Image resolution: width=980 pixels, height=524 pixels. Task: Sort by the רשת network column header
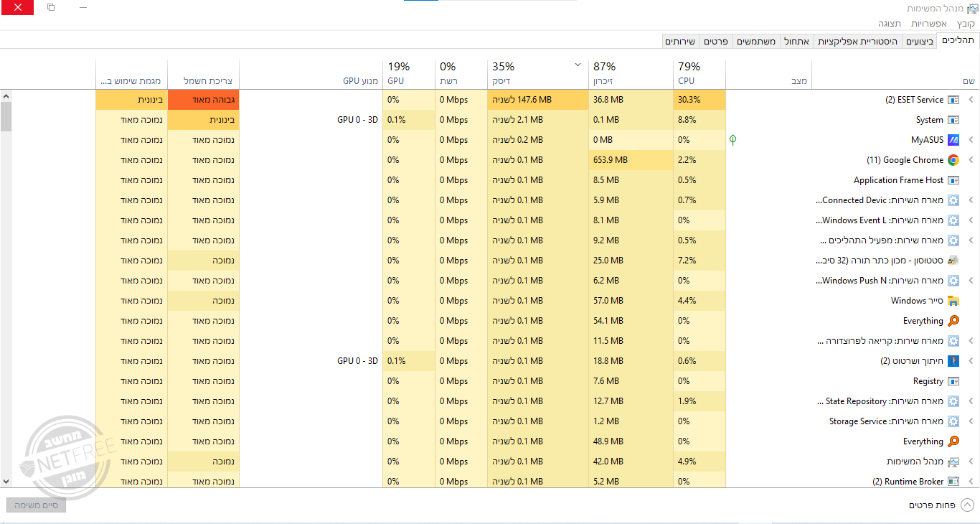(461, 73)
